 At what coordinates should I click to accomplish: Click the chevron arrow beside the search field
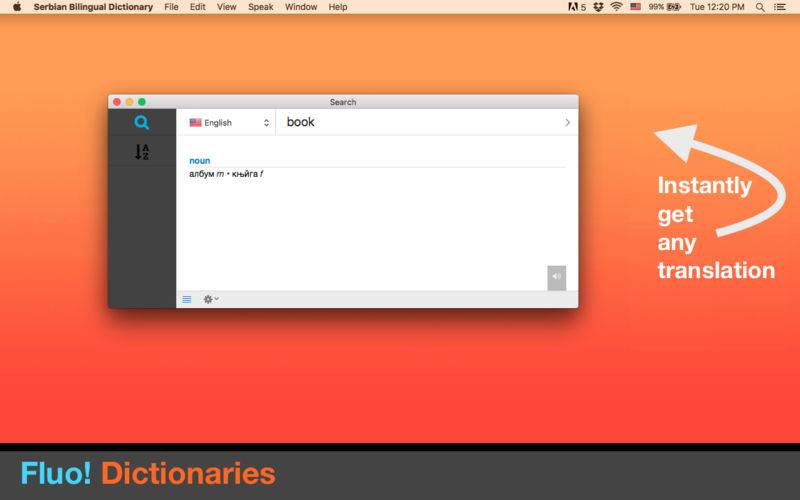coord(567,122)
